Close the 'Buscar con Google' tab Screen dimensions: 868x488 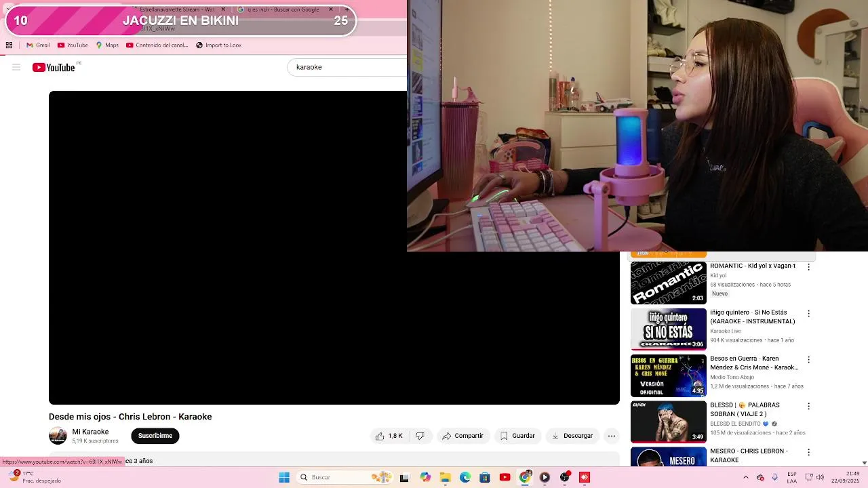point(331,9)
